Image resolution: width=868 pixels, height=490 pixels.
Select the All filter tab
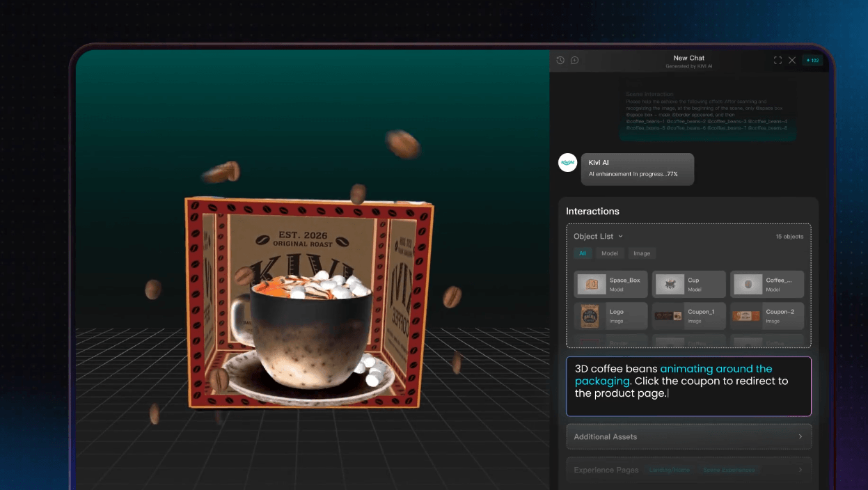pos(583,253)
